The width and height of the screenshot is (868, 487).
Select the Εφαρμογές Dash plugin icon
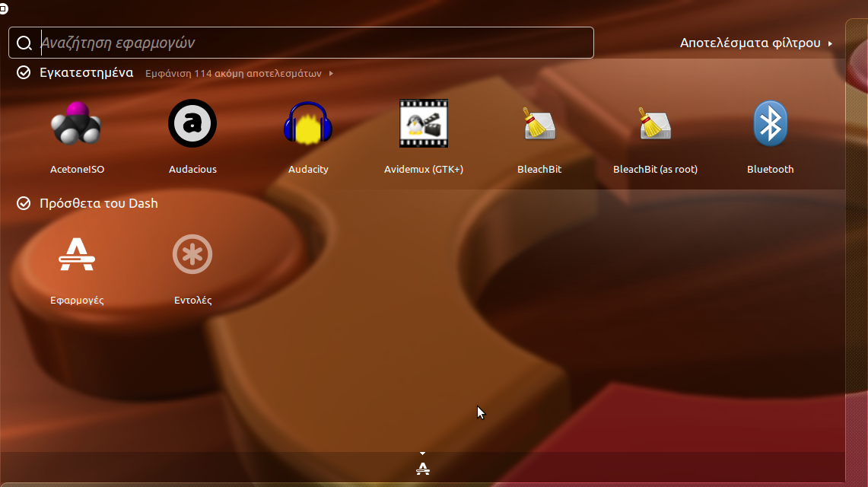[77, 255]
